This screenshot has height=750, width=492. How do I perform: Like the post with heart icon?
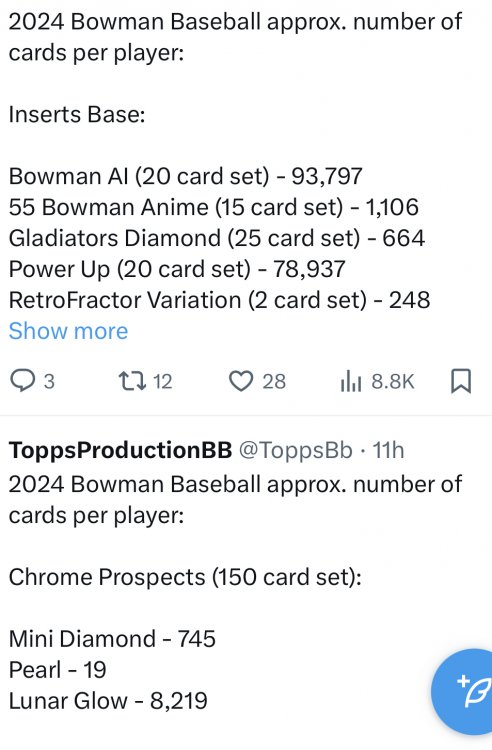(241, 381)
